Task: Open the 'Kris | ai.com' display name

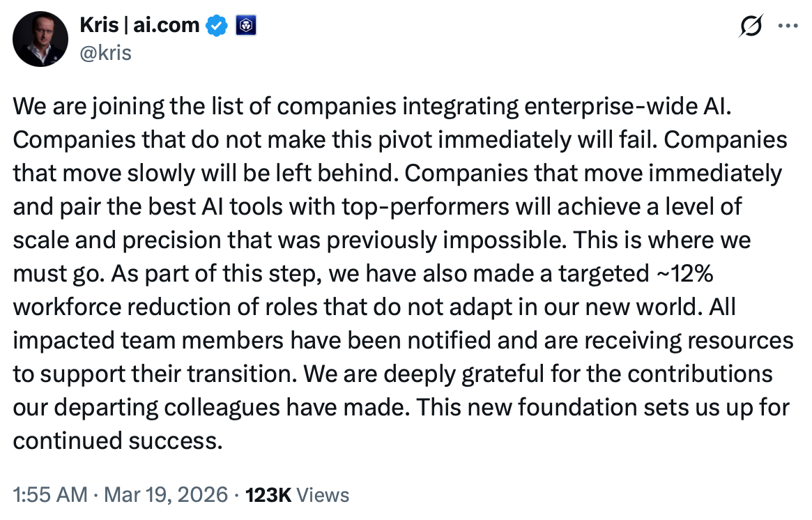Action: [141, 26]
